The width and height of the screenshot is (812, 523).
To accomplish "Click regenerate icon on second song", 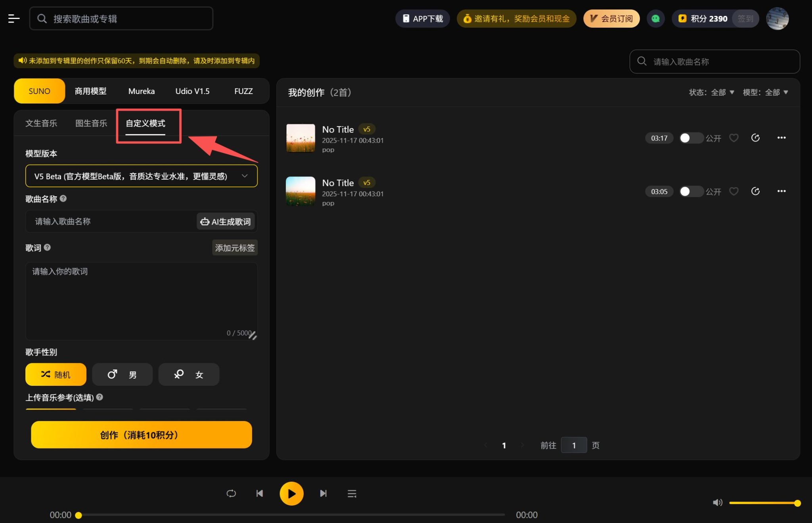I will point(755,192).
